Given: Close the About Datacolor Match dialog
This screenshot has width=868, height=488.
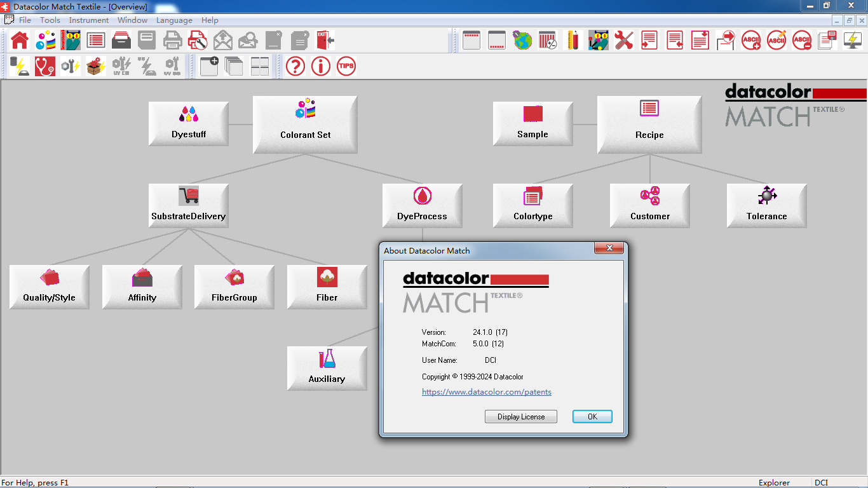Looking at the screenshot, I should [609, 248].
